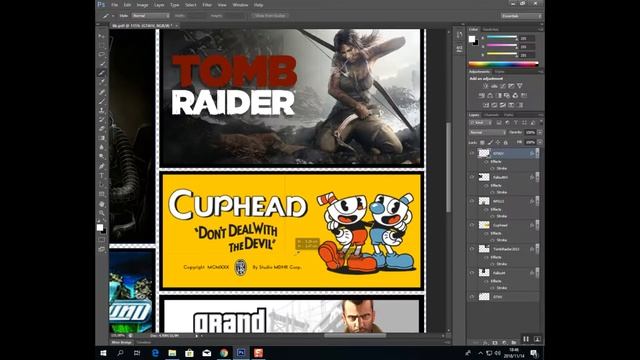640x360 pixels.
Task: Add a layer mask from Layers footer
Action: tap(495, 342)
